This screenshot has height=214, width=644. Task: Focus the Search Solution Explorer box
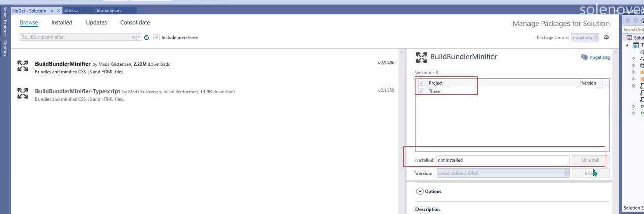click(x=633, y=30)
